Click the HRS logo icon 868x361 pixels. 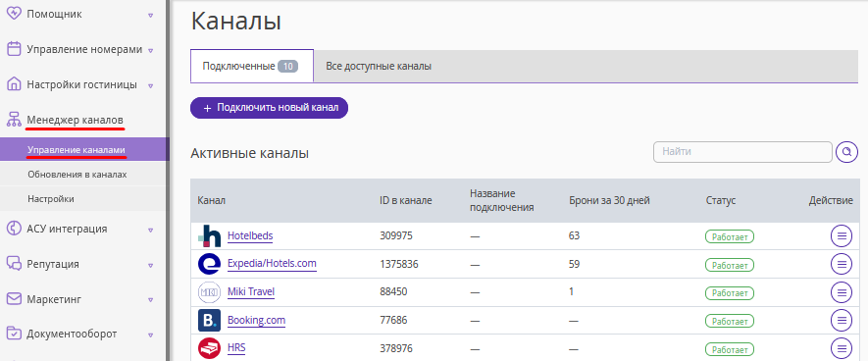click(209, 348)
